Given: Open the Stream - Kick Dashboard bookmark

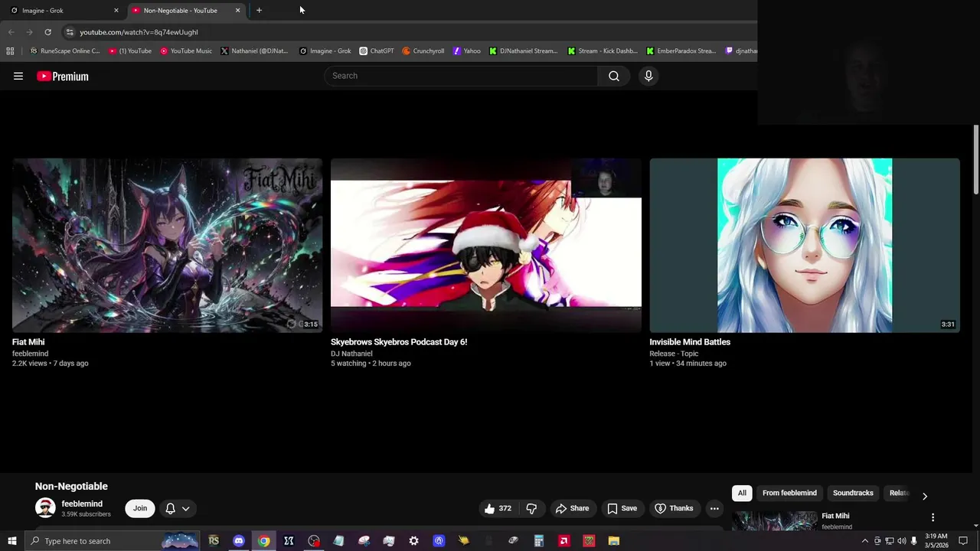Looking at the screenshot, I should coord(603,51).
